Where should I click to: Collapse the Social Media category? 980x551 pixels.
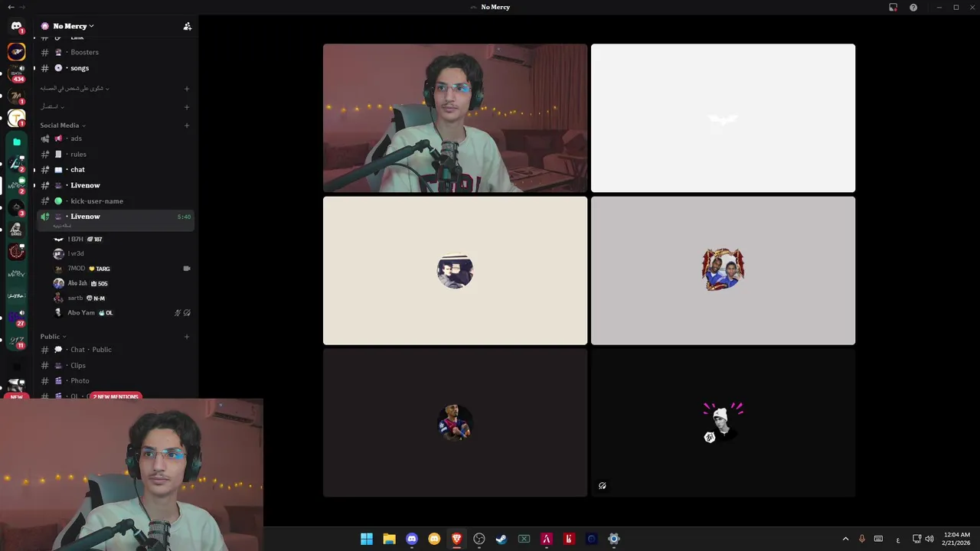63,126
